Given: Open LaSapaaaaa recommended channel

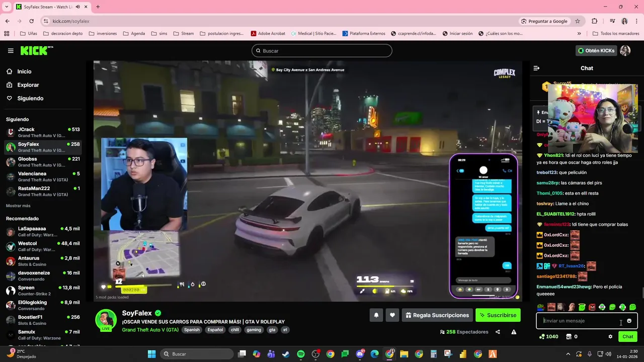Looking at the screenshot, I should [43, 232].
